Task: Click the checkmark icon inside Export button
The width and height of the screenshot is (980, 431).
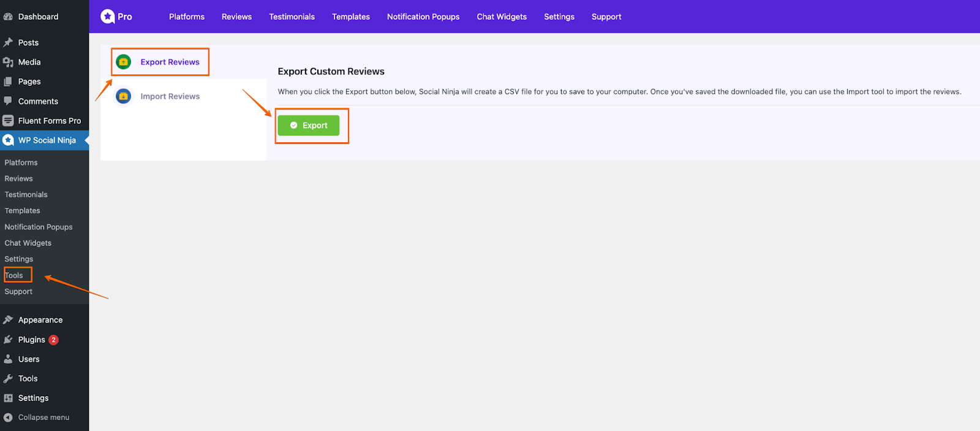Action: click(x=294, y=125)
